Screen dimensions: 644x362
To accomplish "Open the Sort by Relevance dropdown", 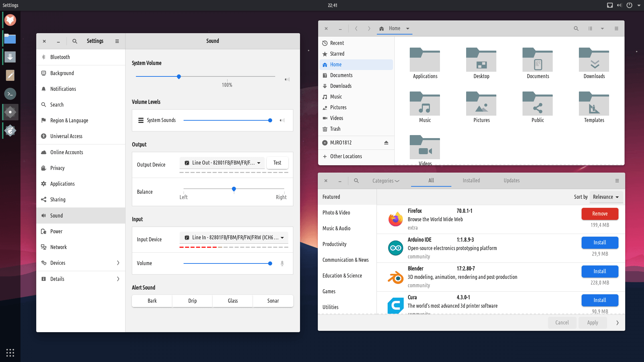I will coord(606,197).
